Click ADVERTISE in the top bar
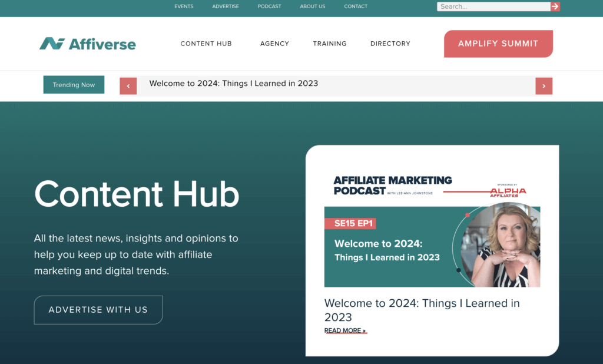This screenshot has width=603, height=364. point(225,6)
